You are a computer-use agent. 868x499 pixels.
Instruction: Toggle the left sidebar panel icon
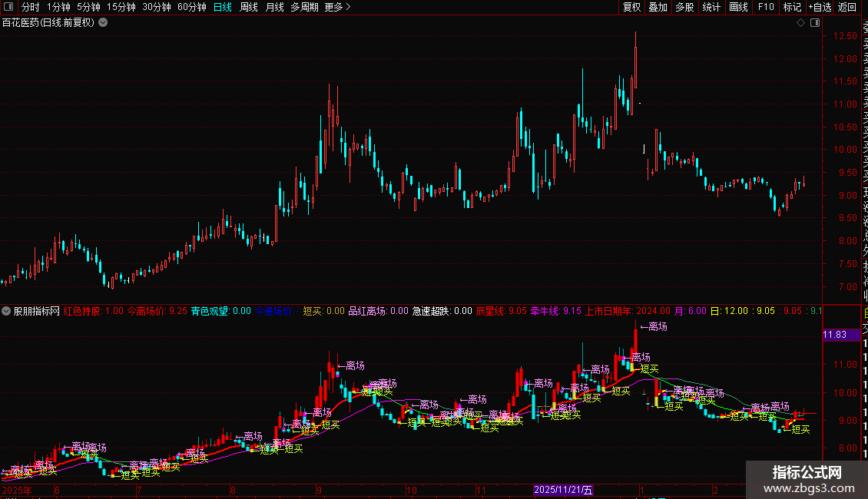click(x=8, y=7)
